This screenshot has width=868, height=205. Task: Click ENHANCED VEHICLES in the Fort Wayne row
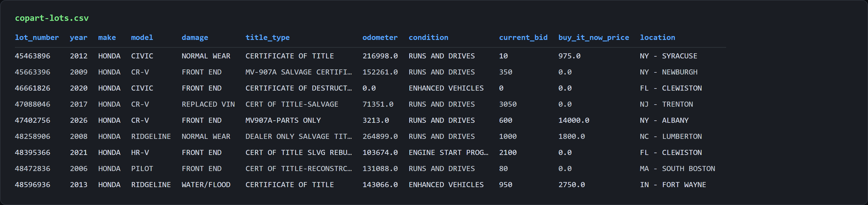(446, 185)
